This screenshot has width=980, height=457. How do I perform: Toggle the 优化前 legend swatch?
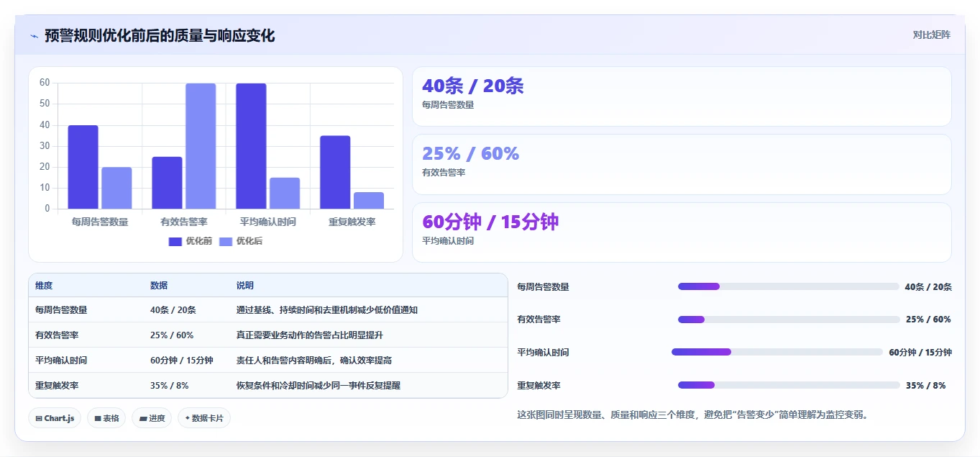(175, 242)
